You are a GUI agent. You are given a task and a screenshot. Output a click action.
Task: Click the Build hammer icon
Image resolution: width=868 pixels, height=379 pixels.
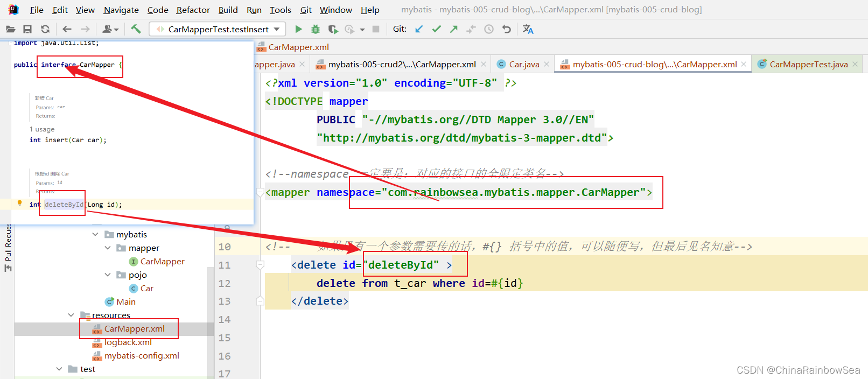(136, 29)
